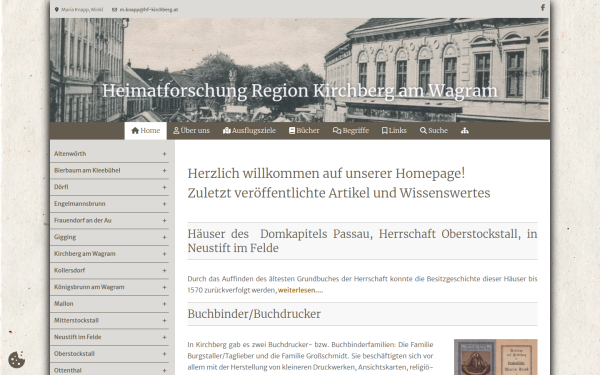The width and height of the screenshot is (600, 375).
Task: Expand the Mitterstockstall plus sign
Action: click(x=164, y=320)
